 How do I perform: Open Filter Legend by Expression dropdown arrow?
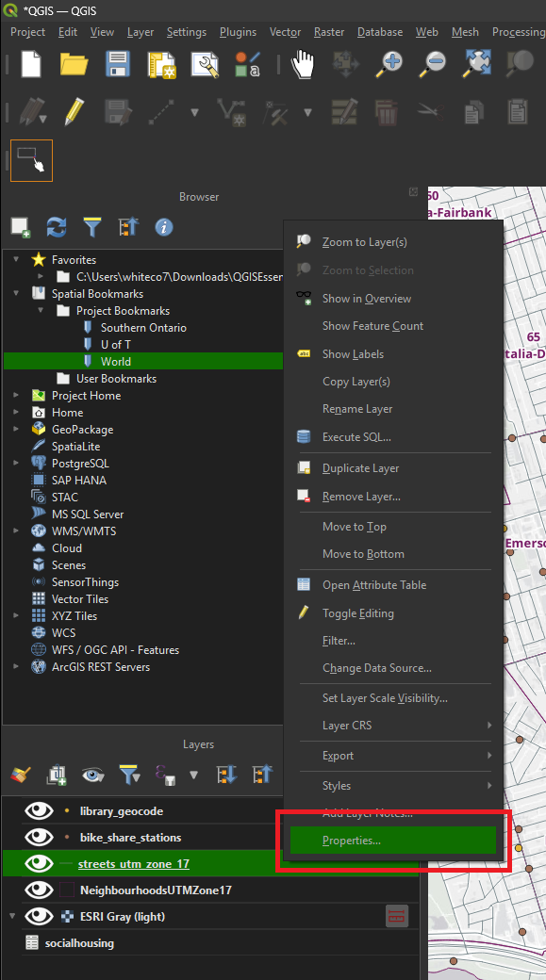click(194, 776)
